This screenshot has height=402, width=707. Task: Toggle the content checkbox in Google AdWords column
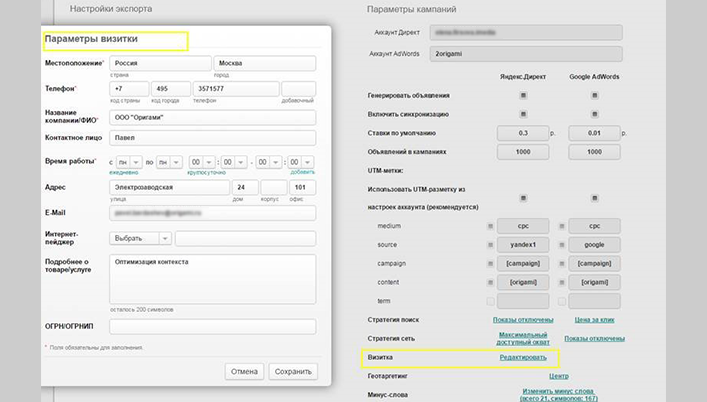pos(562,283)
